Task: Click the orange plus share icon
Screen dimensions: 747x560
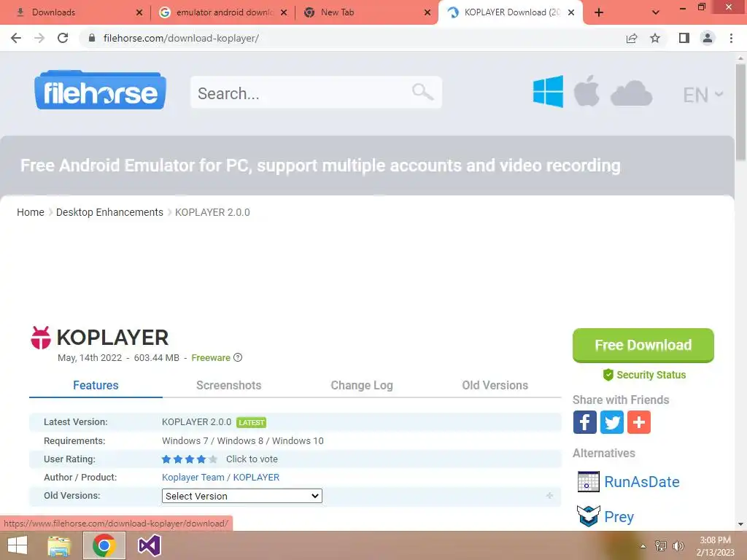Action: point(639,422)
